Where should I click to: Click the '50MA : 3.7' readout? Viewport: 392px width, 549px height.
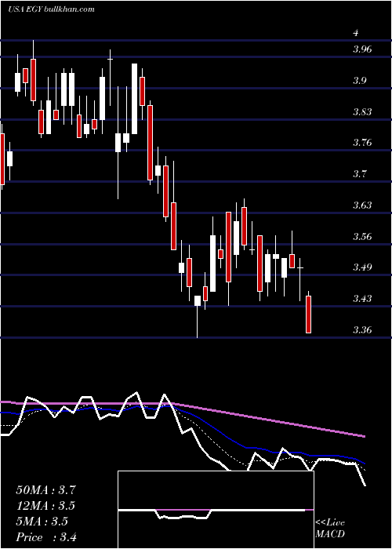45,490
